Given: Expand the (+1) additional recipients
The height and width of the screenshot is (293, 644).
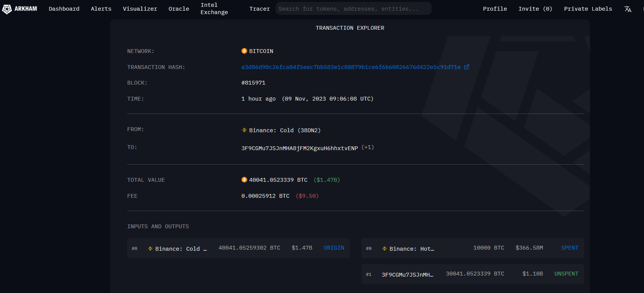Looking at the screenshot, I should 368,147.
